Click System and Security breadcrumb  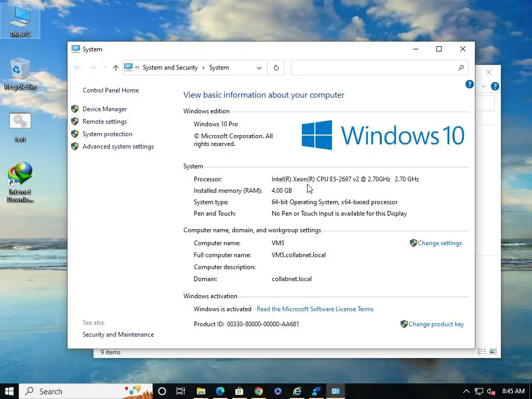point(170,68)
